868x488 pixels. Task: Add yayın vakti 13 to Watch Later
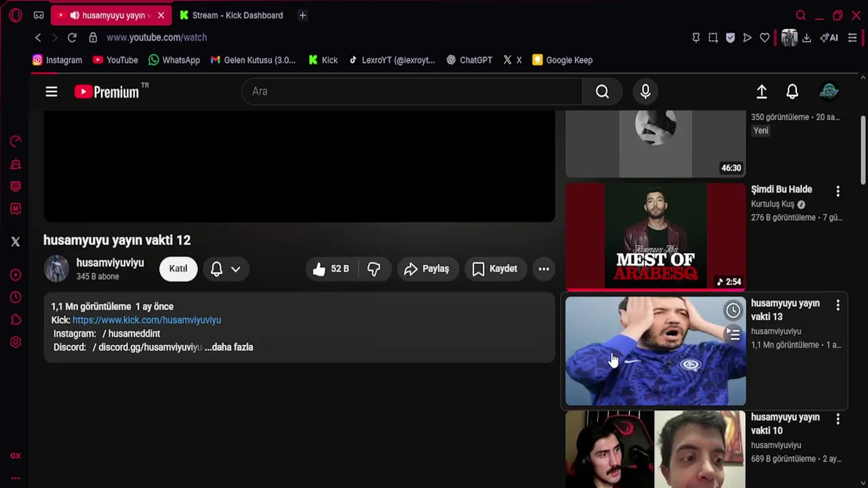click(733, 310)
